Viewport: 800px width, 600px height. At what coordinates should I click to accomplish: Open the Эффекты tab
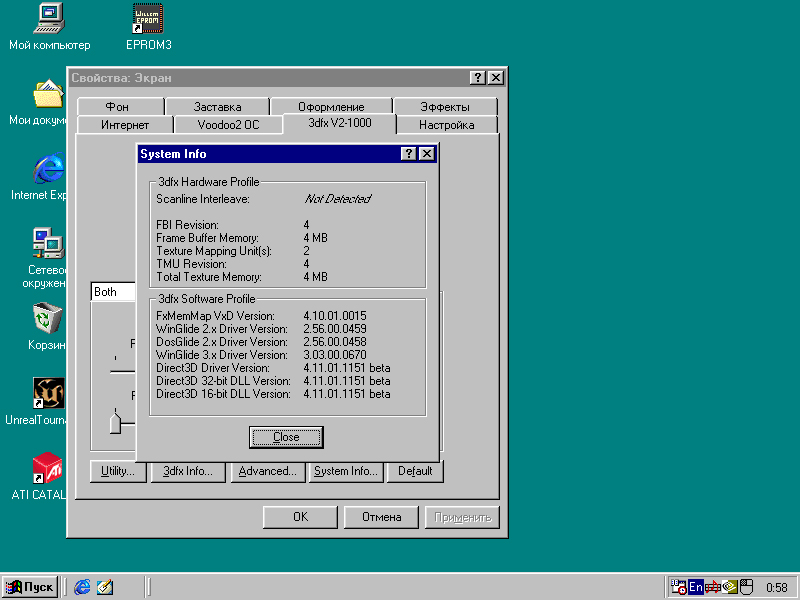[x=445, y=107]
